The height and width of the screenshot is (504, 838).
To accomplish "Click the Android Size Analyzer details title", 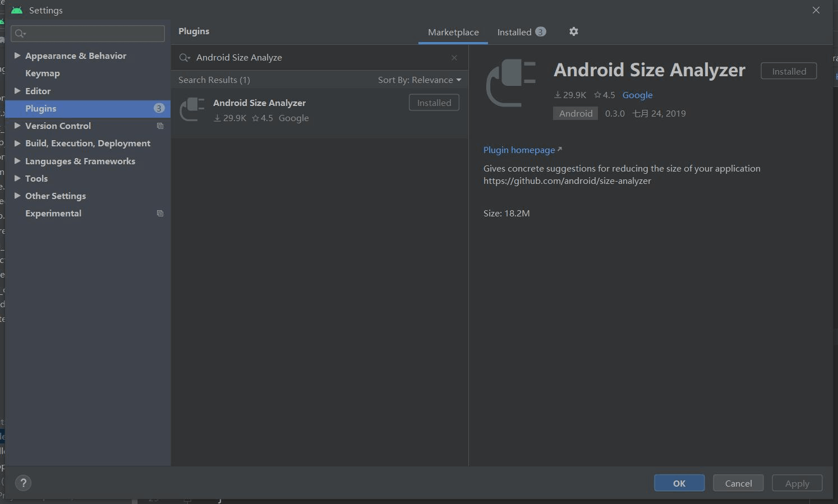I will 650,70.
